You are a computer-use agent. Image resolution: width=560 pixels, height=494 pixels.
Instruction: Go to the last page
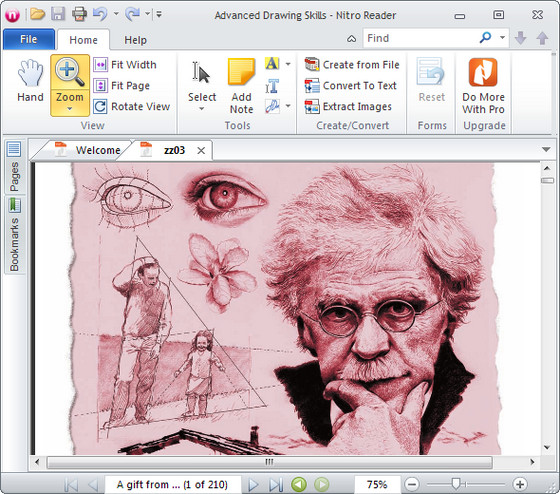276,484
